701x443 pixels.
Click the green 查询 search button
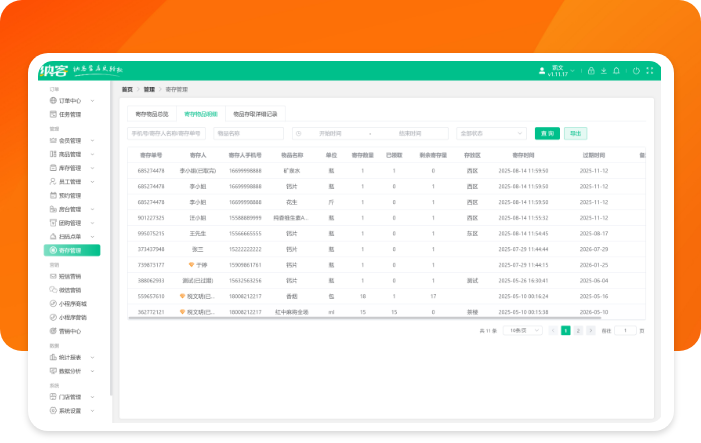coord(547,132)
